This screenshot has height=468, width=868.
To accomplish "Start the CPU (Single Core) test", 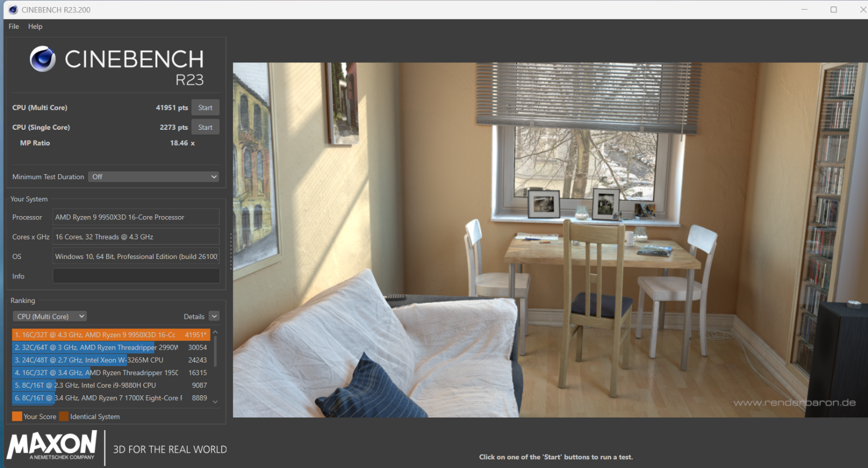I will coord(205,127).
